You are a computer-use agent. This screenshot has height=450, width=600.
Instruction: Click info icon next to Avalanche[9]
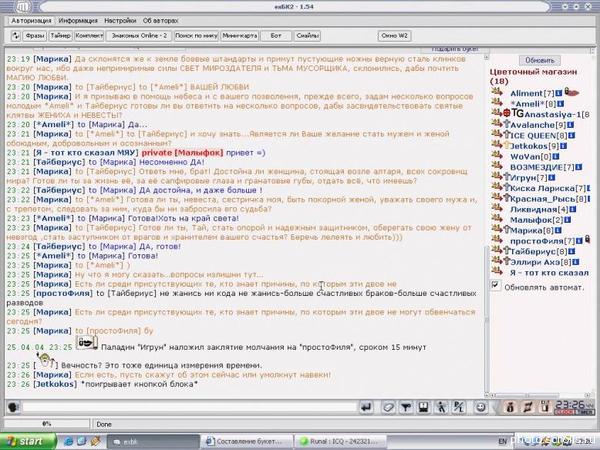coord(571,125)
